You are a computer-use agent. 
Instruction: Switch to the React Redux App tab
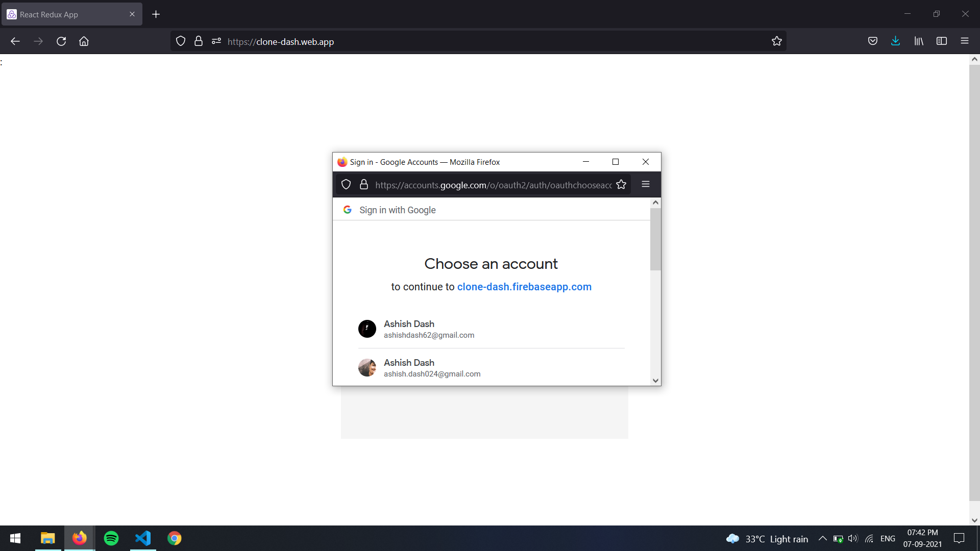pyautogui.click(x=66, y=14)
